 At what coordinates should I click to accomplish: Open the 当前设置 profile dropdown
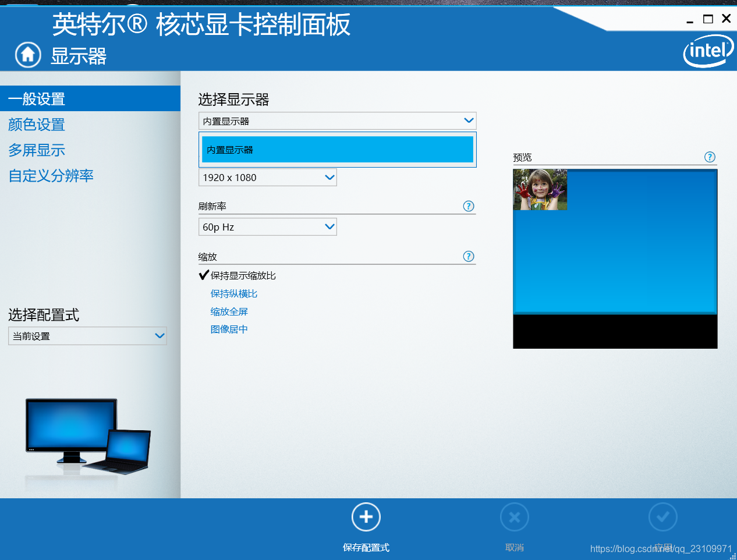(x=87, y=336)
